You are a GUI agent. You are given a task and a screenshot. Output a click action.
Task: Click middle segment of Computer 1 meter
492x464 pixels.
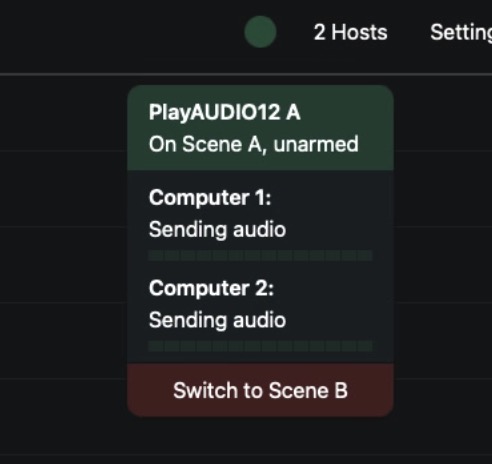(252, 255)
